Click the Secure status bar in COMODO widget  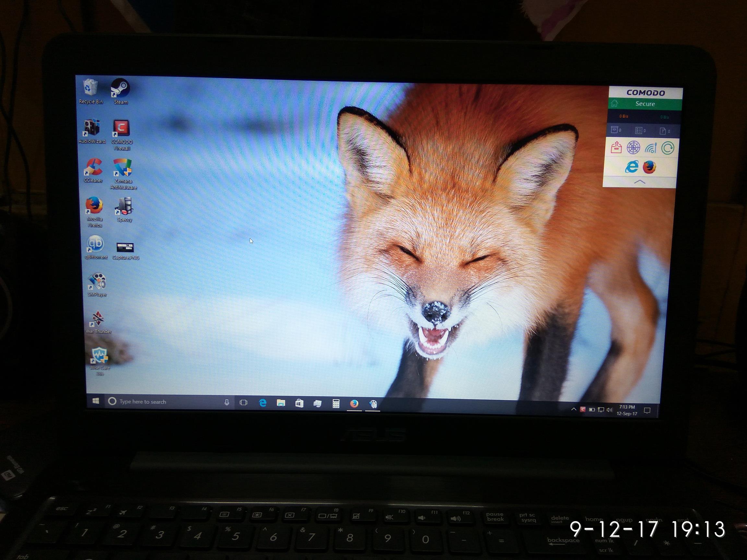click(x=645, y=104)
